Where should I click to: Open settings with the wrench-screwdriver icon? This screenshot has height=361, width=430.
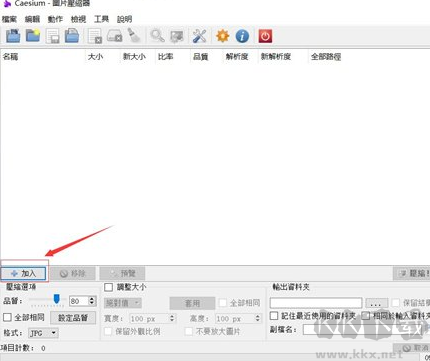tap(199, 36)
